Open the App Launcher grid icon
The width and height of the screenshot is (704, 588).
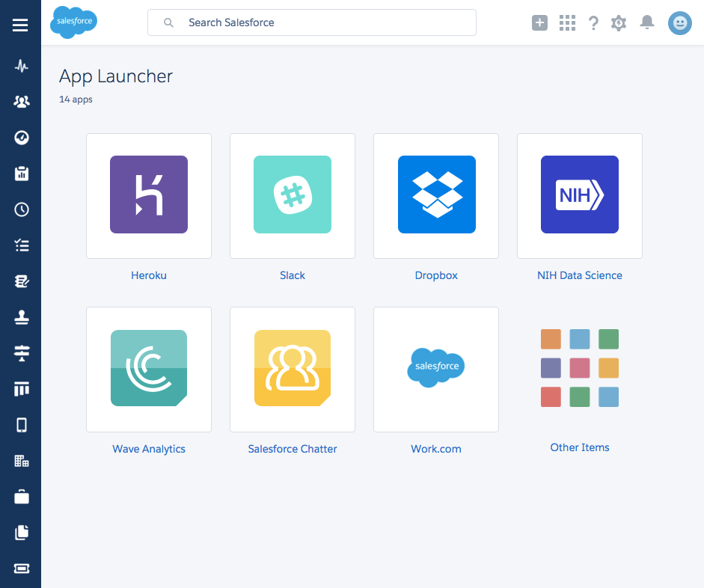[567, 22]
